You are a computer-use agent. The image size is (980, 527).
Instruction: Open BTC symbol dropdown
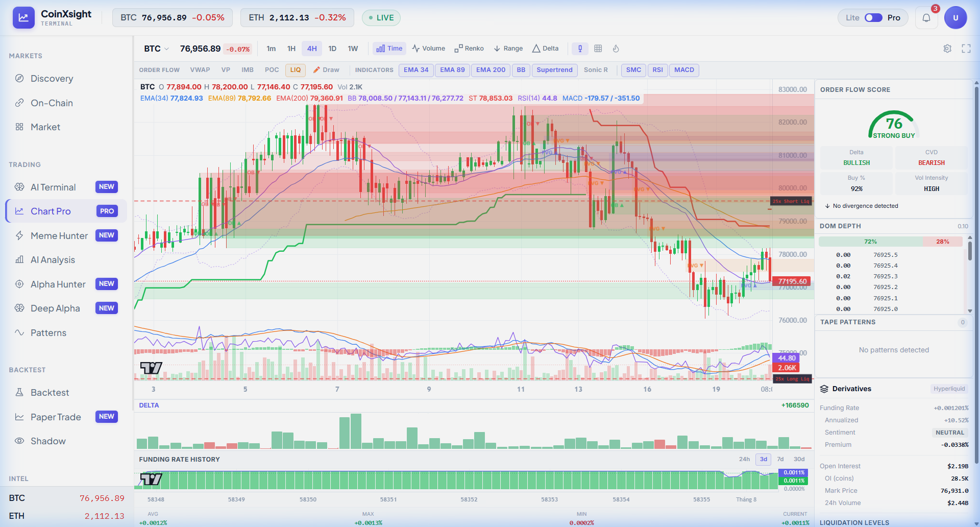156,49
